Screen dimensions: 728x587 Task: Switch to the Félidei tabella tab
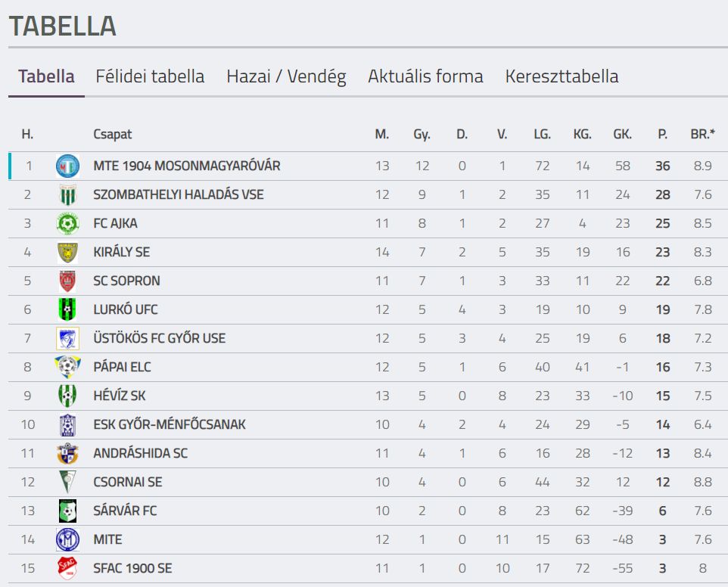(150, 76)
